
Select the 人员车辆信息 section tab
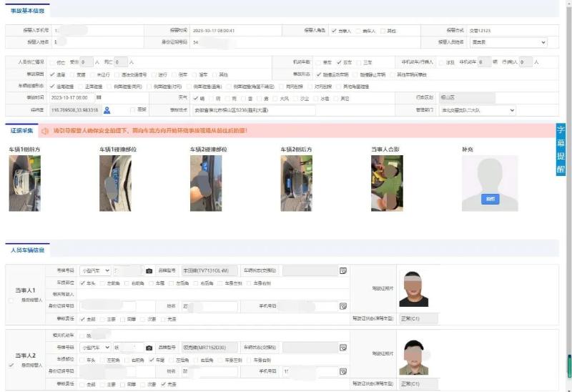coord(28,250)
